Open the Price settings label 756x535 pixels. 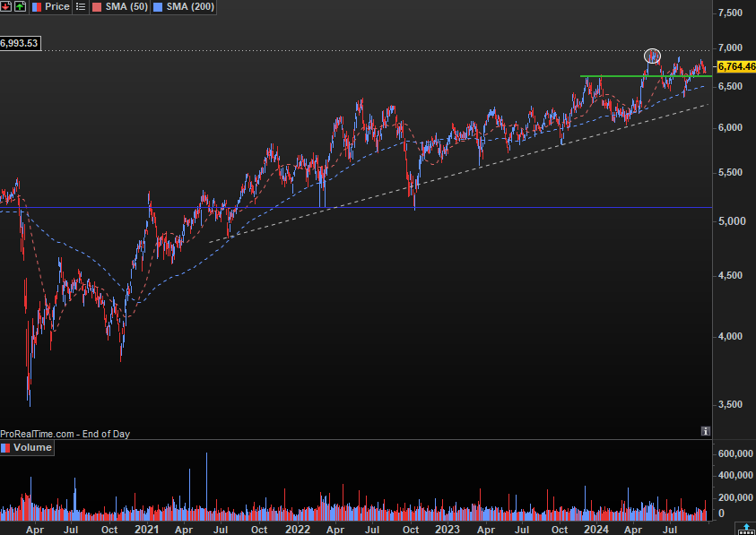pyautogui.click(x=50, y=7)
